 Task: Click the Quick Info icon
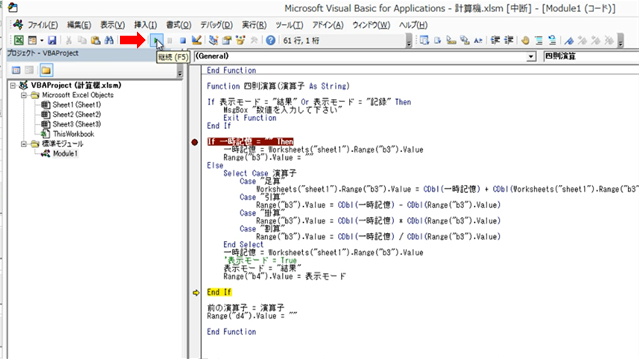coord(451,40)
